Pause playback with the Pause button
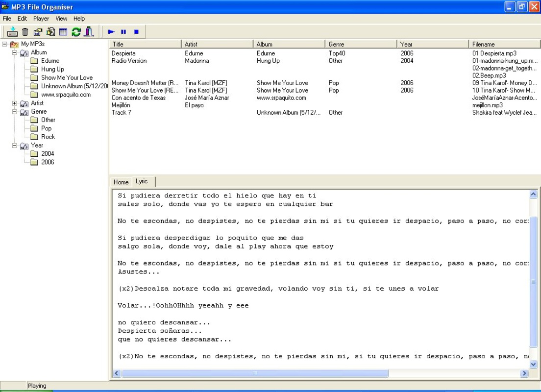This screenshot has height=392, width=541. pyautogui.click(x=123, y=32)
